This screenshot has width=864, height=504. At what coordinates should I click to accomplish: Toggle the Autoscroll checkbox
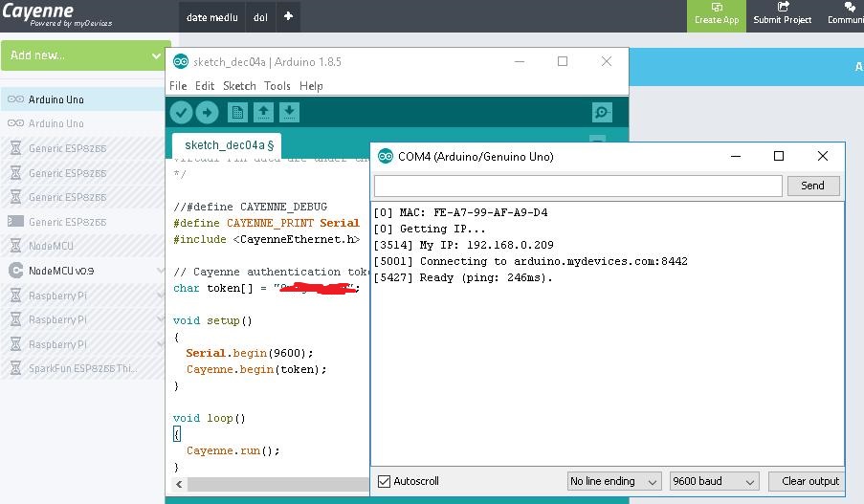click(384, 481)
